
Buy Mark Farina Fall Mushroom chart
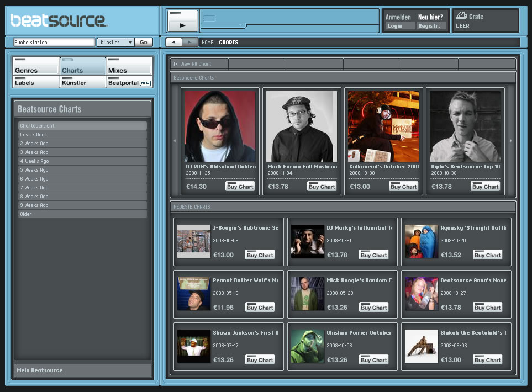click(x=322, y=186)
